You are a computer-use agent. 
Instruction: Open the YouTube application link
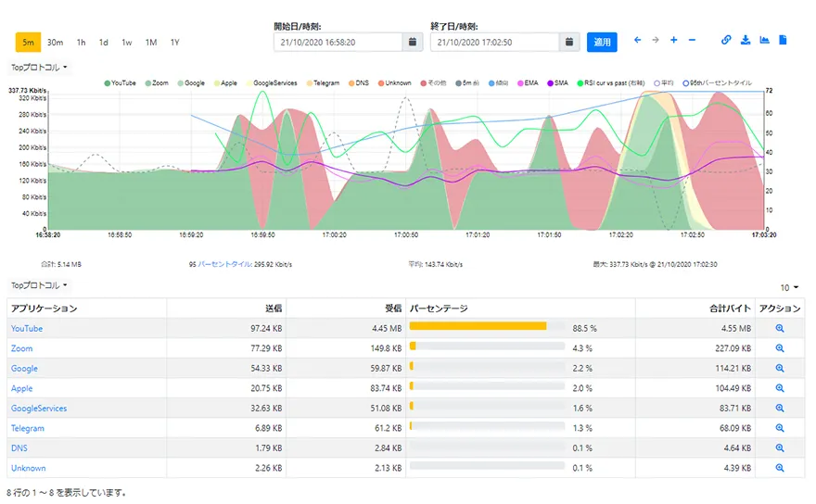27,329
